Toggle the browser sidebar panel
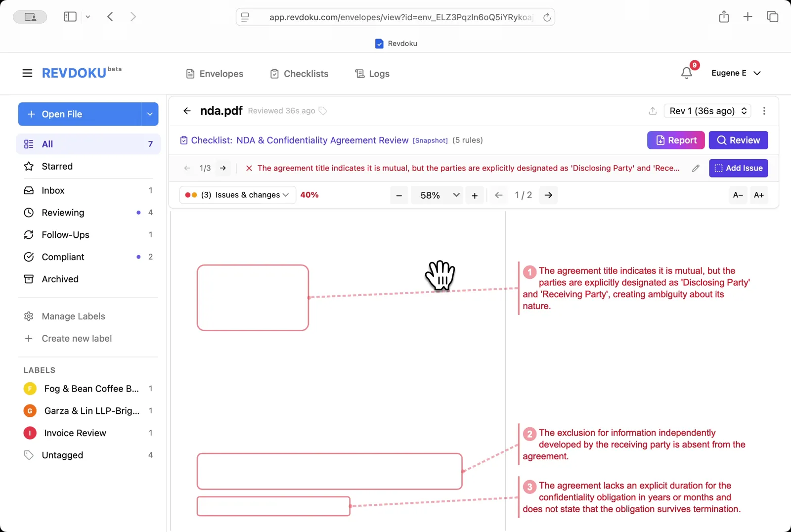Image resolution: width=791 pixels, height=532 pixels. click(x=70, y=16)
